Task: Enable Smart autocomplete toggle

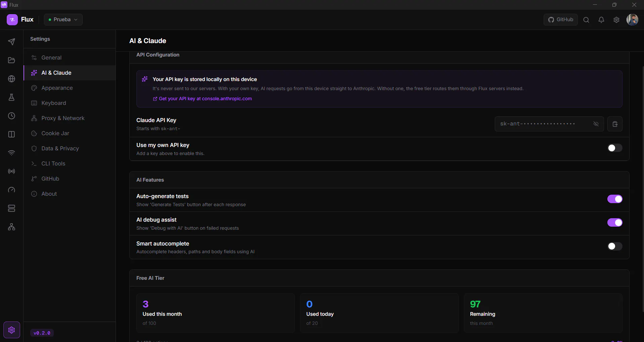Action: click(x=615, y=246)
